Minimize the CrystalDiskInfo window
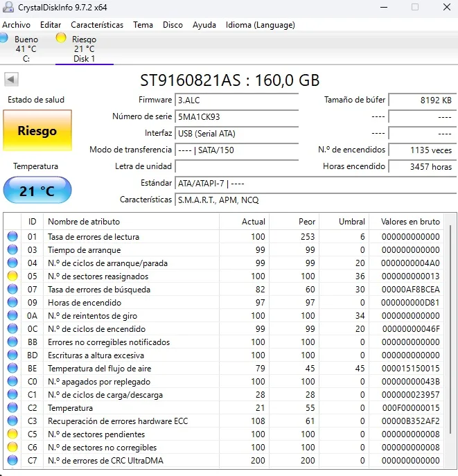Screen dimensions: 458x476 coord(384,8)
